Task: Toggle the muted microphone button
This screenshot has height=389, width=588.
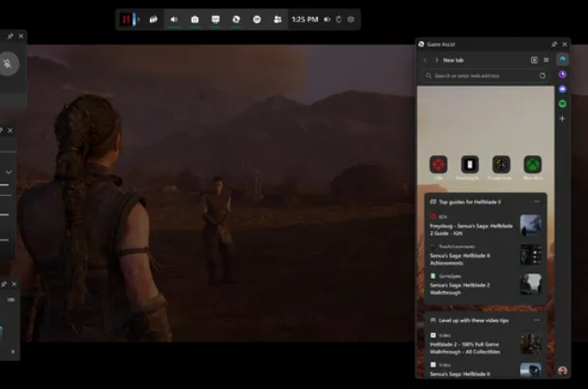Action: (x=7, y=63)
